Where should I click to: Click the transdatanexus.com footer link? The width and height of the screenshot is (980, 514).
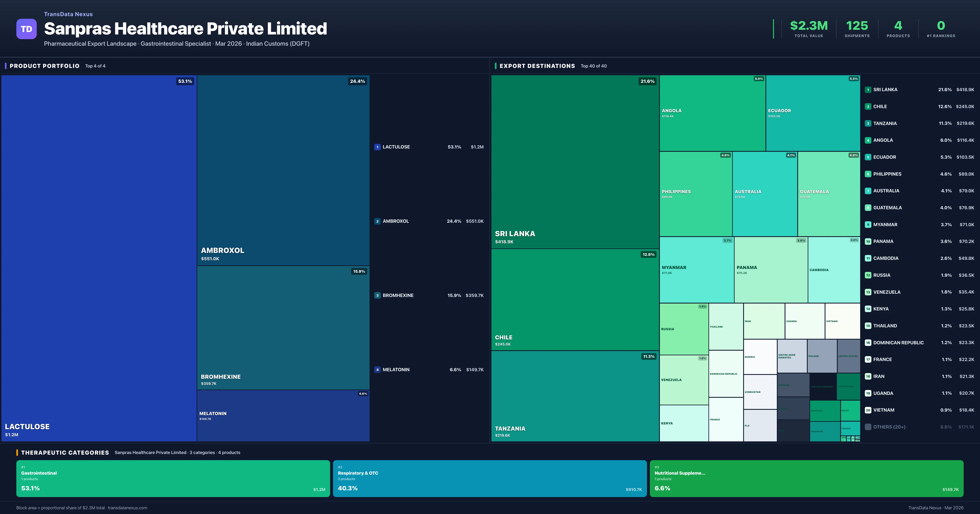(127, 508)
